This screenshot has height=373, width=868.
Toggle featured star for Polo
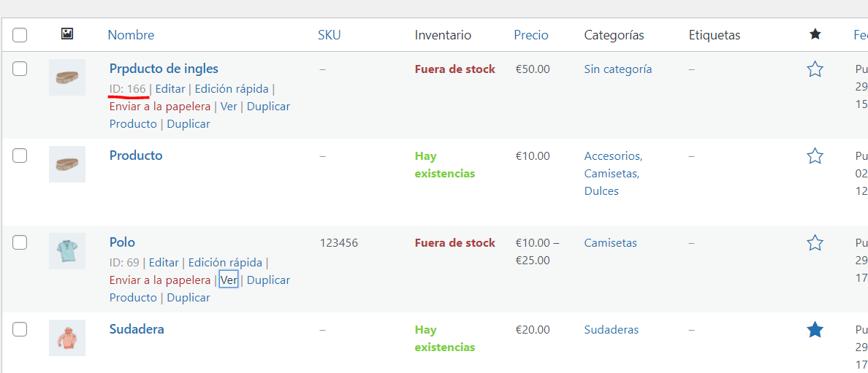[815, 243]
